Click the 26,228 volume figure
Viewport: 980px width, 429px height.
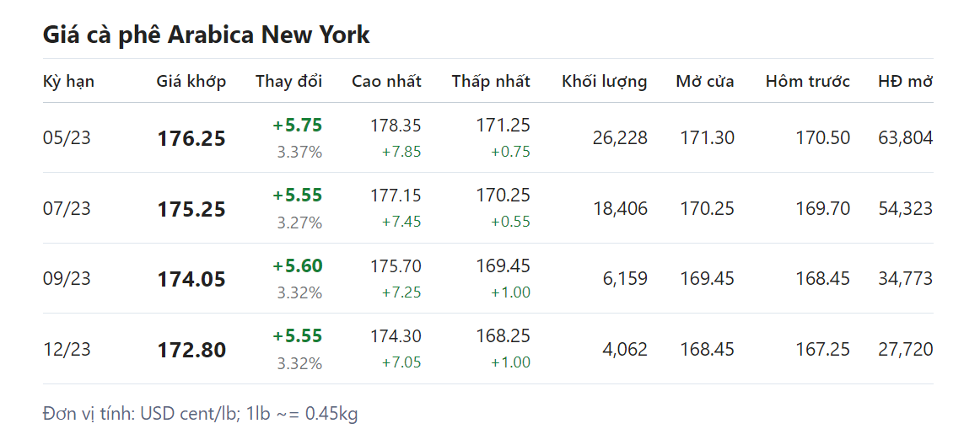[x=620, y=138]
